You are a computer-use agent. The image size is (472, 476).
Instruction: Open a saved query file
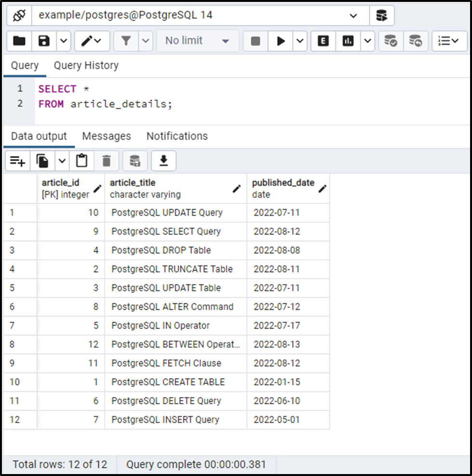pyautogui.click(x=16, y=40)
